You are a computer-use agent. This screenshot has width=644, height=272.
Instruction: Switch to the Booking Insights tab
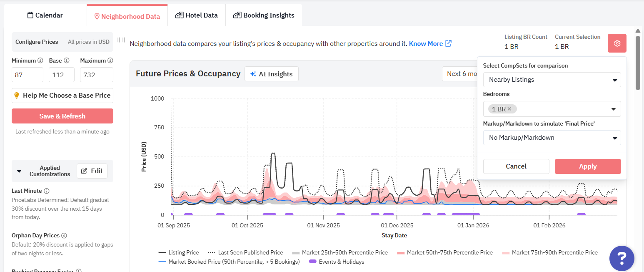pos(264,15)
